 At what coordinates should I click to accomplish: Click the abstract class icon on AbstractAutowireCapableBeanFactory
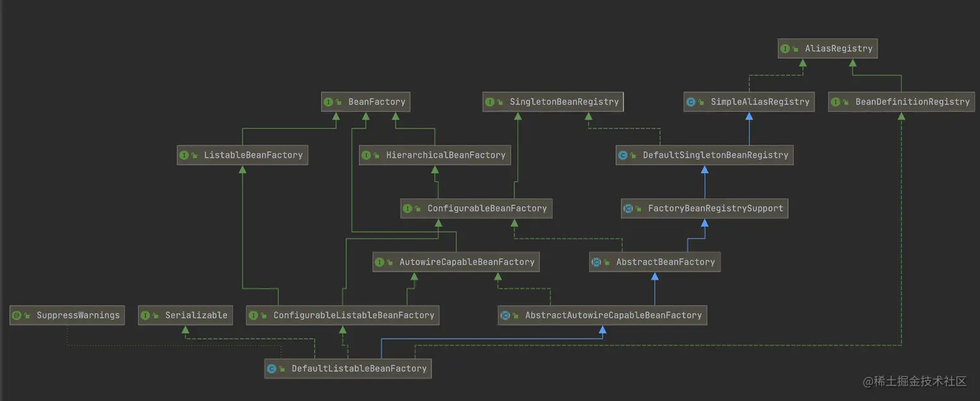tap(505, 315)
